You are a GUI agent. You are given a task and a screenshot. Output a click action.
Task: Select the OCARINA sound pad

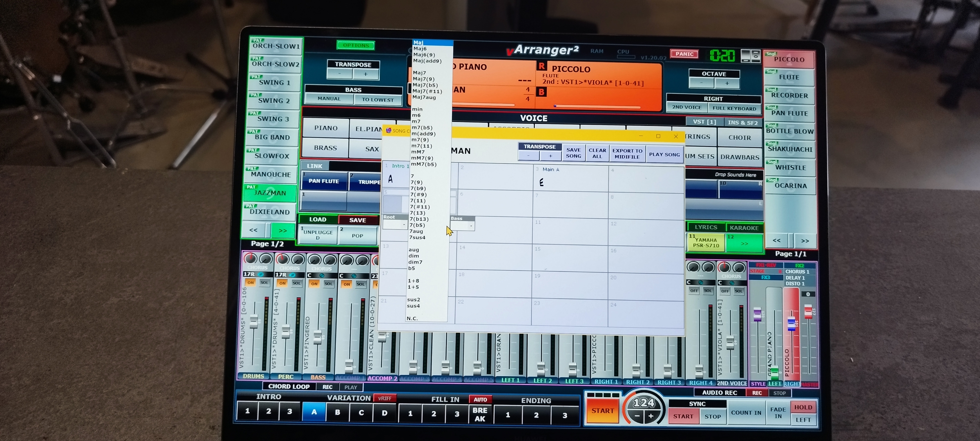click(x=790, y=186)
